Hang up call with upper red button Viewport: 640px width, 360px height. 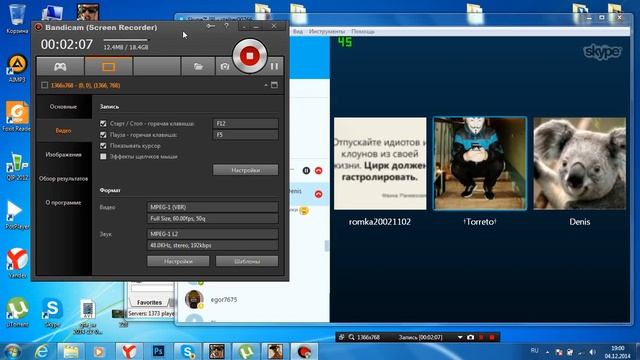click(x=318, y=171)
